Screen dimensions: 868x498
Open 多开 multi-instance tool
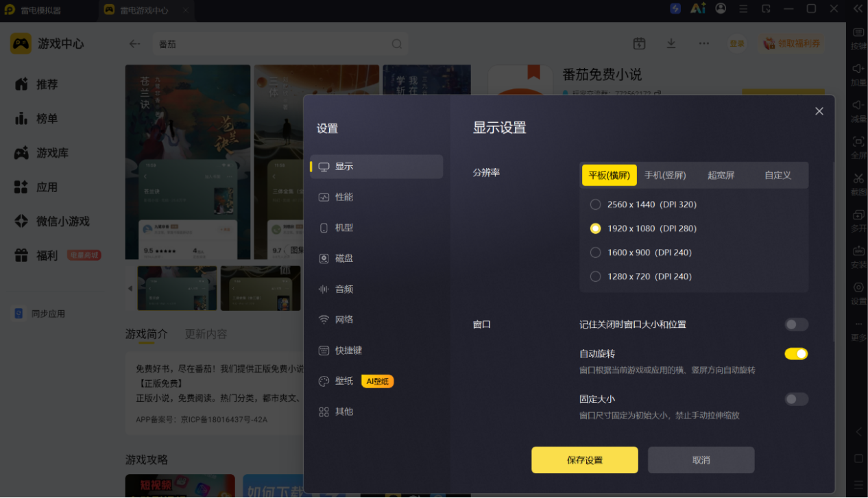(858, 220)
